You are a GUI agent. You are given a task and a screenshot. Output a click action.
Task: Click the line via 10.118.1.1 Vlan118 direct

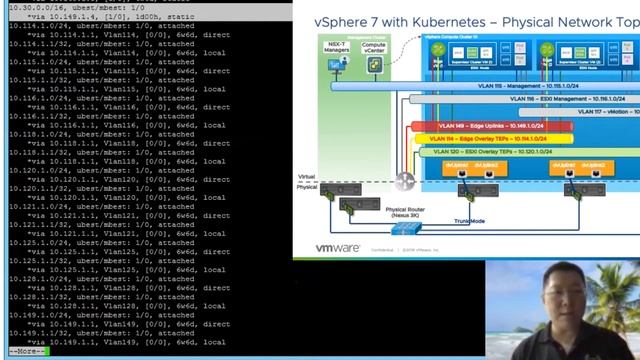click(x=129, y=143)
